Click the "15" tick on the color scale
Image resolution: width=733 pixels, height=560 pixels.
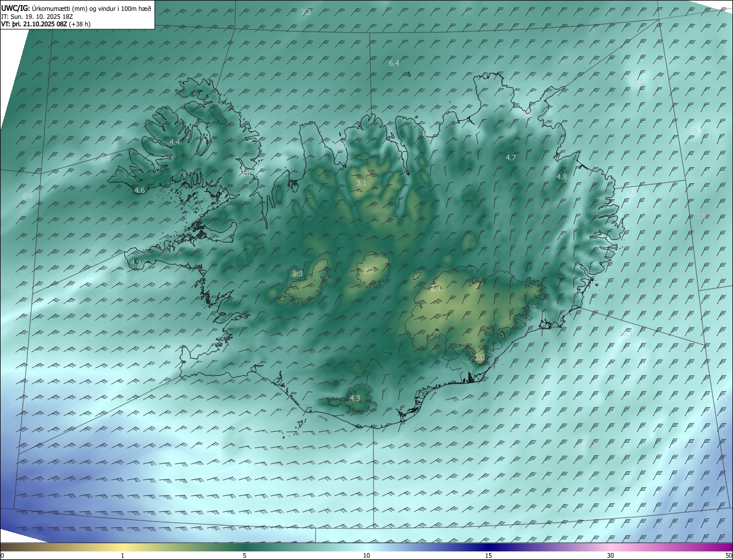click(488, 555)
